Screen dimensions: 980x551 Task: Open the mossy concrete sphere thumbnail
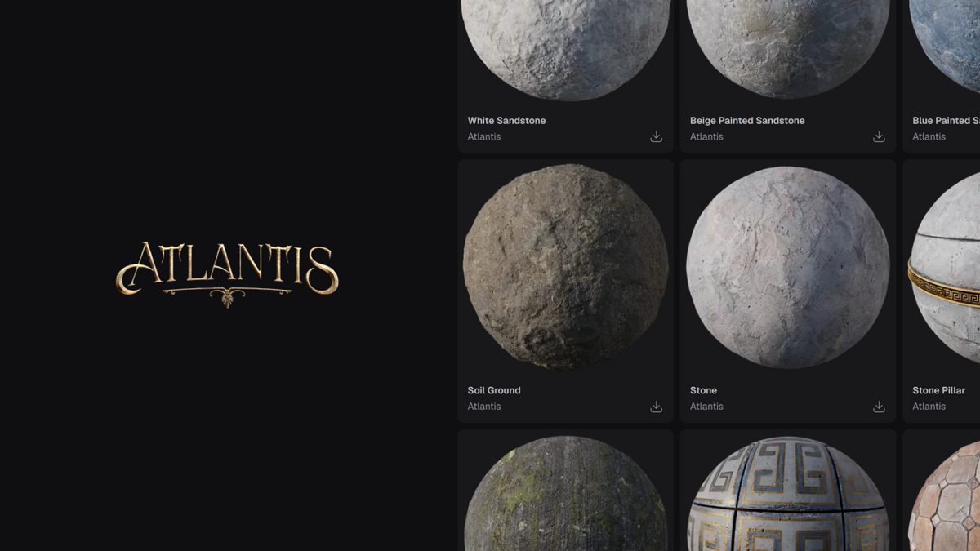pos(566,494)
